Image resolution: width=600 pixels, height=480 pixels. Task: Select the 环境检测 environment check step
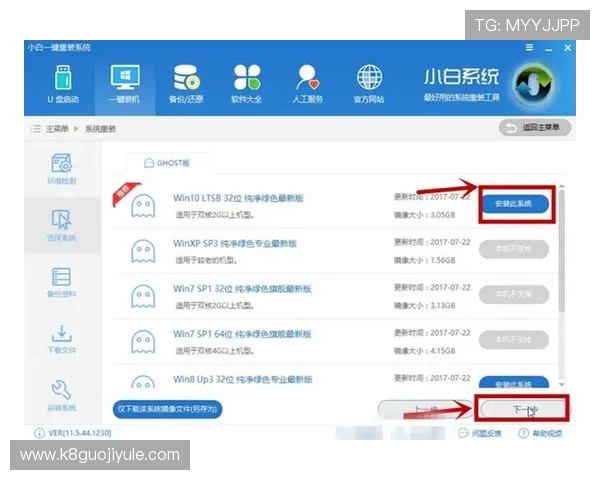(62, 169)
